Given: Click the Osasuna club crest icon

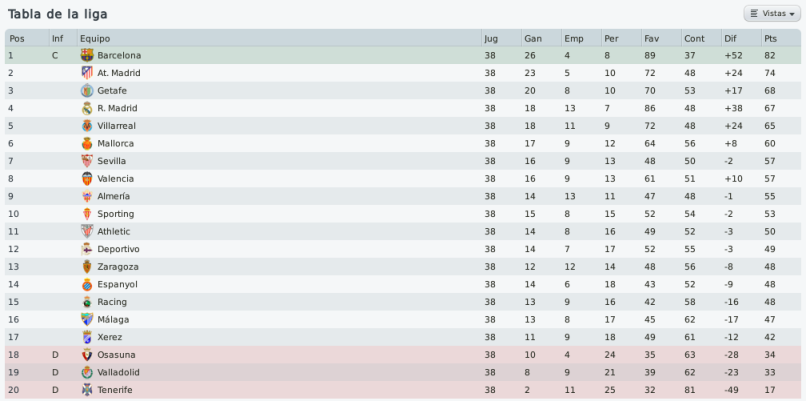Looking at the screenshot, I should pos(87,355).
